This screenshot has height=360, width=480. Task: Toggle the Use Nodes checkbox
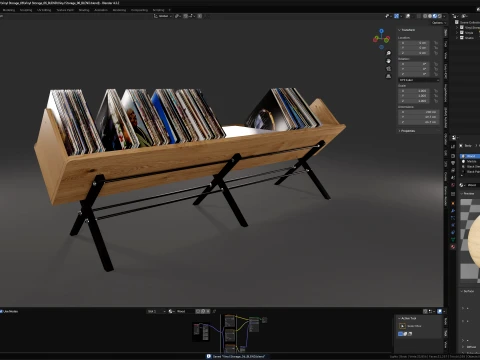(x=1, y=311)
